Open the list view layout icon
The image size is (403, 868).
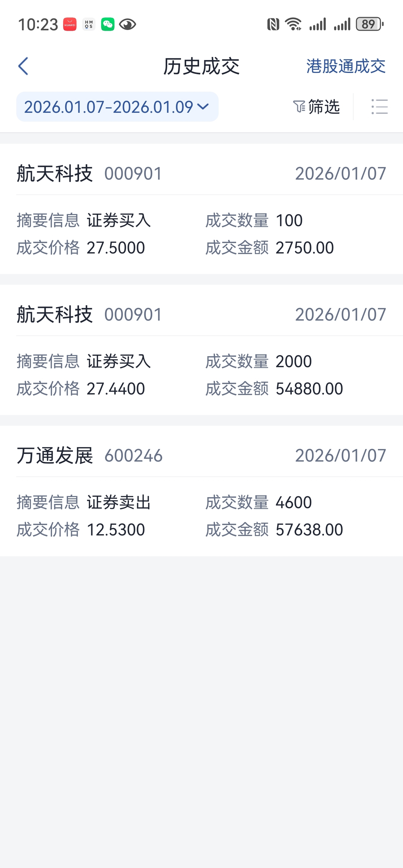[379, 107]
